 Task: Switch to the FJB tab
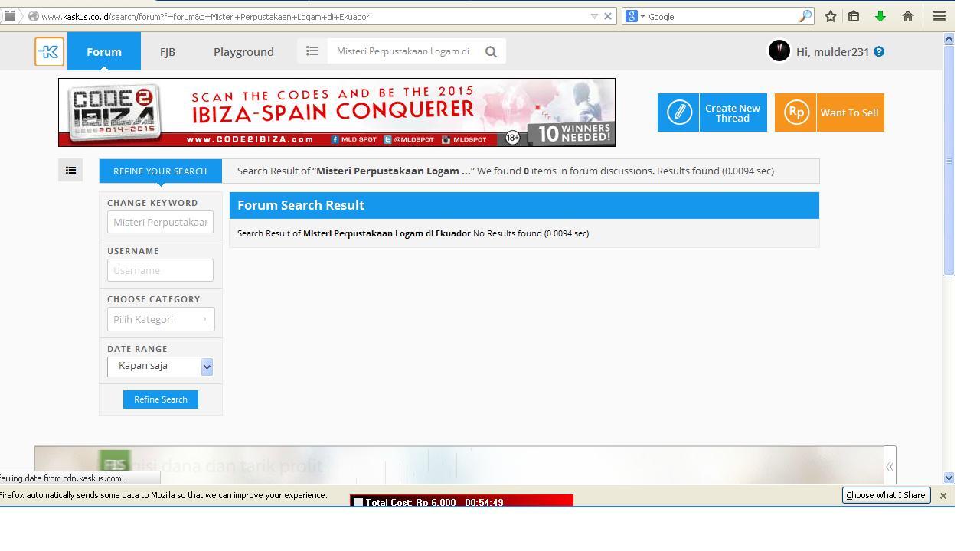[x=168, y=51]
